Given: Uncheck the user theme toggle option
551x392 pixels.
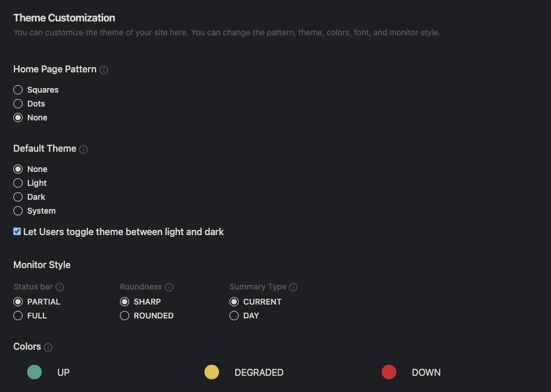Looking at the screenshot, I should [x=17, y=231].
